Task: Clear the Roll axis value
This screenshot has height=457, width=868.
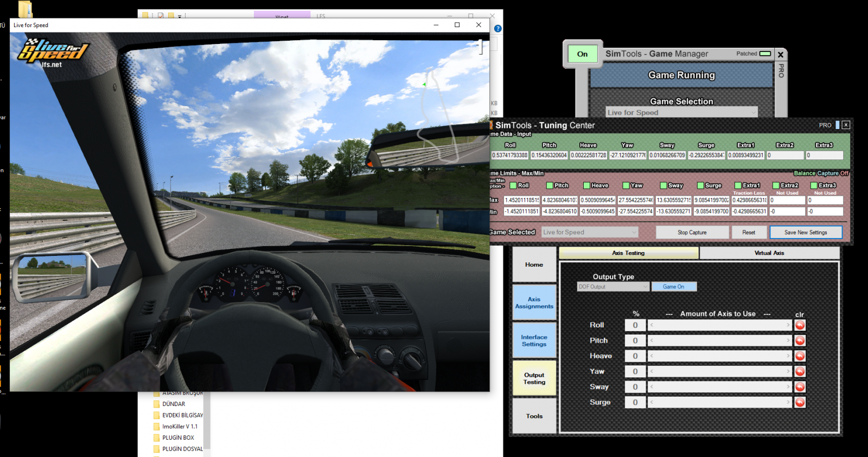Action: tap(800, 325)
